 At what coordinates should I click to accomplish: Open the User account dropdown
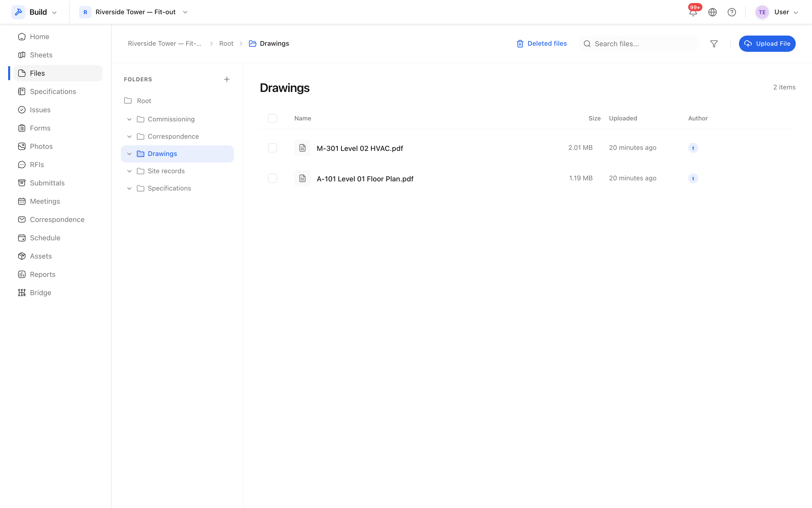[x=776, y=12]
